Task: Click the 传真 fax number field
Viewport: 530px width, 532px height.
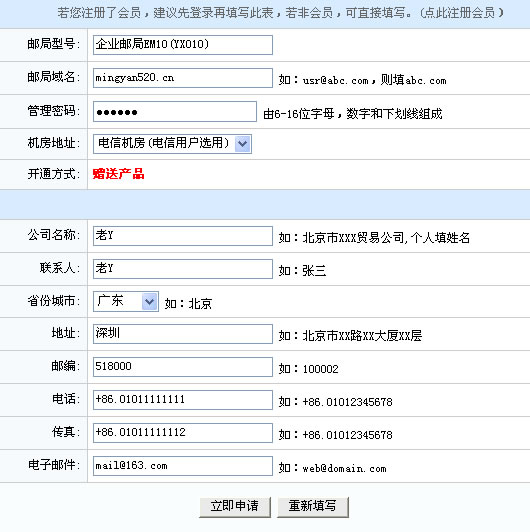Action: pos(183,433)
